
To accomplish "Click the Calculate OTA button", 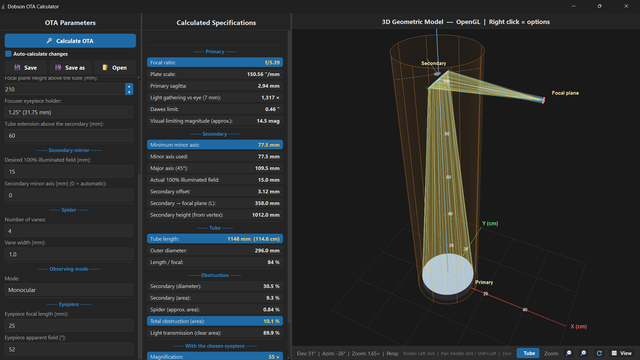I will pyautogui.click(x=70, y=41).
